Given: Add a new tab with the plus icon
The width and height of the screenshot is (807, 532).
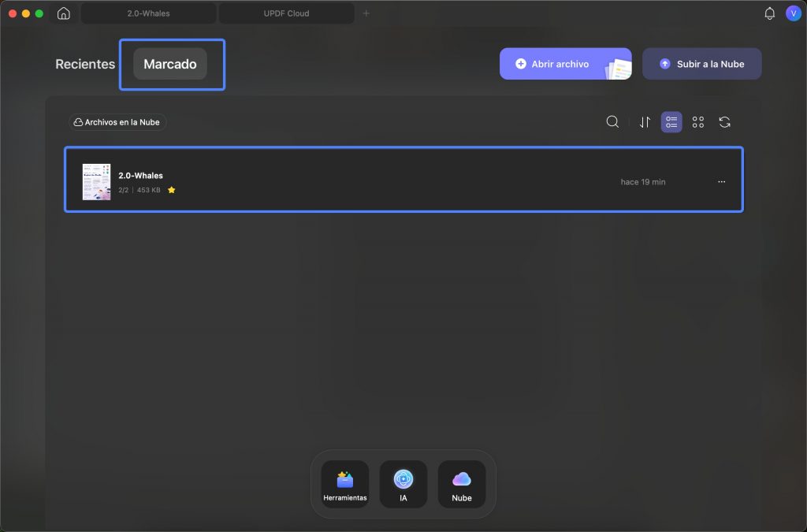Looking at the screenshot, I should (x=366, y=13).
